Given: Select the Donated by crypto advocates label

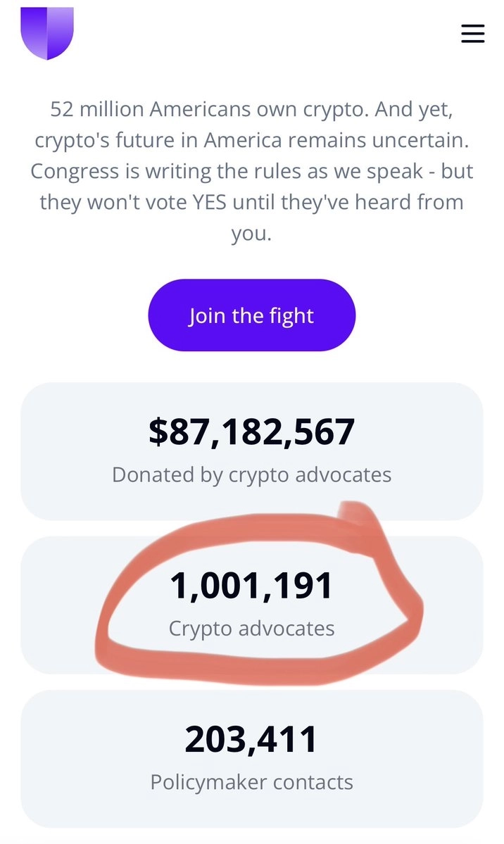Looking at the screenshot, I should coord(251,474).
